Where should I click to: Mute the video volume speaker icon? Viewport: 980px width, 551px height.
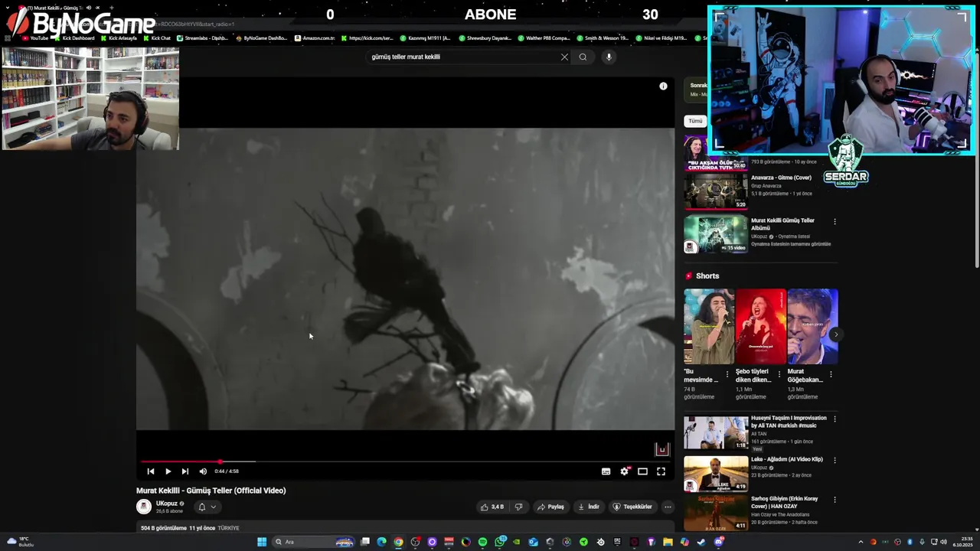coord(203,471)
